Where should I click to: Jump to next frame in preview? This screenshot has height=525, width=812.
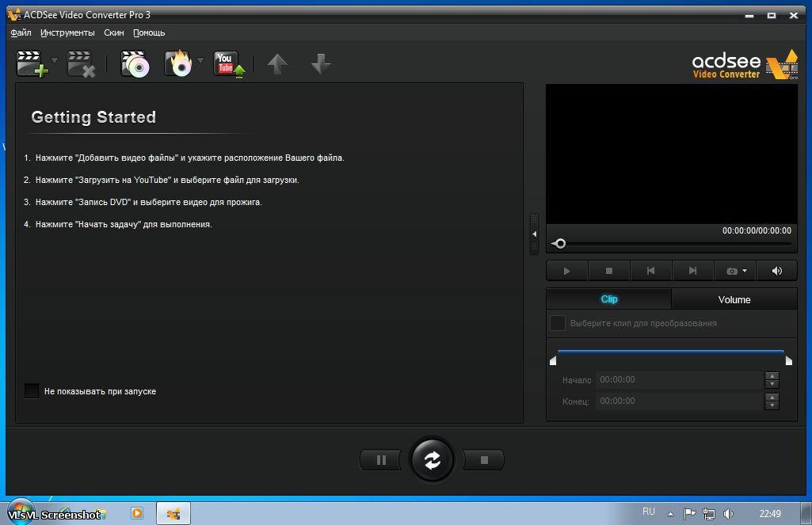(693, 271)
